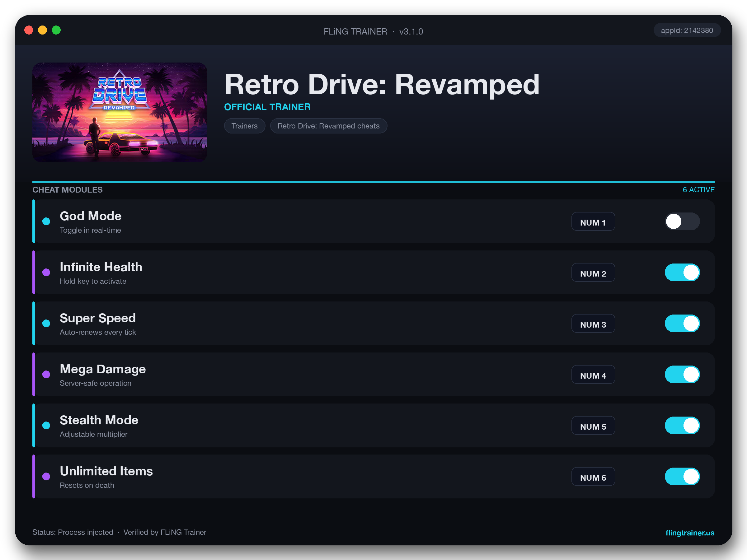747x560 pixels.
Task: Turn off the Infinite Health switch
Action: [x=682, y=273]
